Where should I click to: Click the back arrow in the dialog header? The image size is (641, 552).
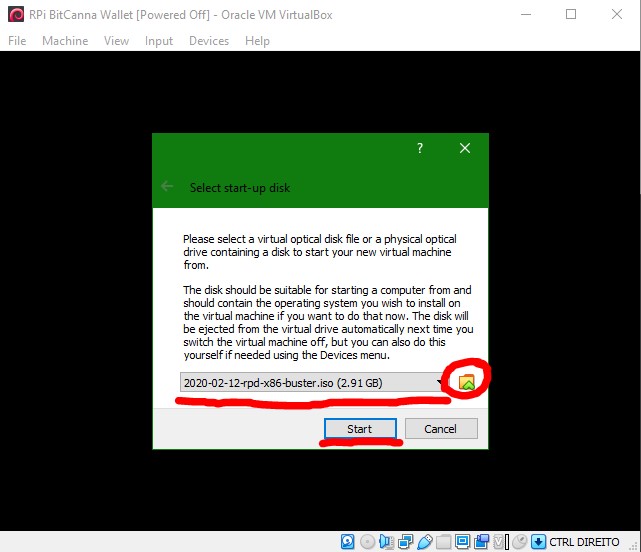[167, 187]
